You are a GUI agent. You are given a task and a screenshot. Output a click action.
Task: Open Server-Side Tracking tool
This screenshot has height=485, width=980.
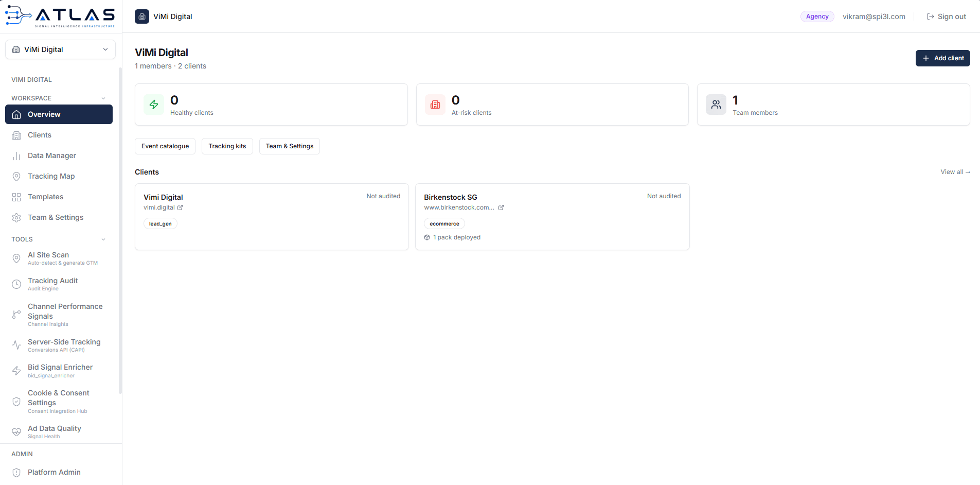[x=59, y=345]
